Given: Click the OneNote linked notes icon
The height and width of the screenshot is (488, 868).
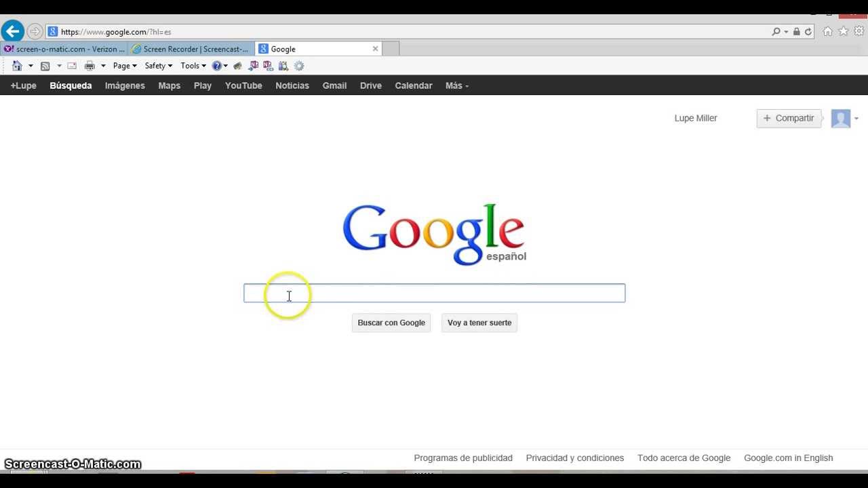Looking at the screenshot, I should 268,66.
